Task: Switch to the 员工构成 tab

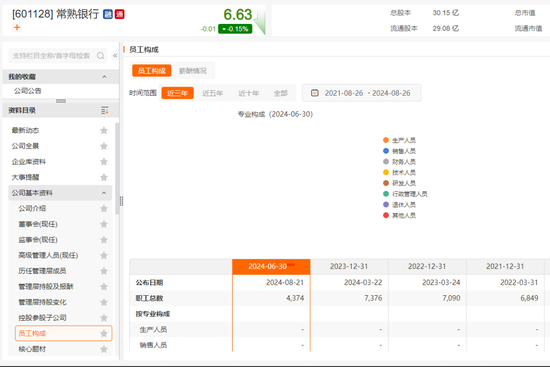Action: pyautogui.click(x=152, y=71)
